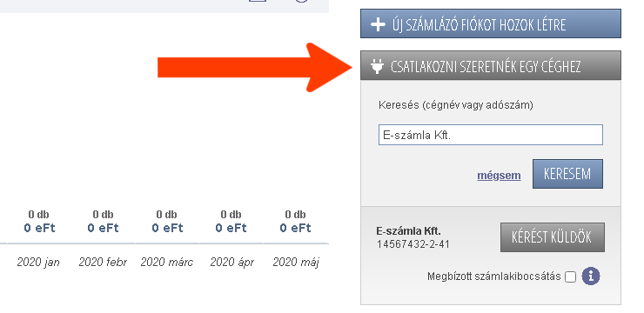Screen dimensions: 644x313
Task: Select the E-számla Kft. search result
Action: coord(409,231)
